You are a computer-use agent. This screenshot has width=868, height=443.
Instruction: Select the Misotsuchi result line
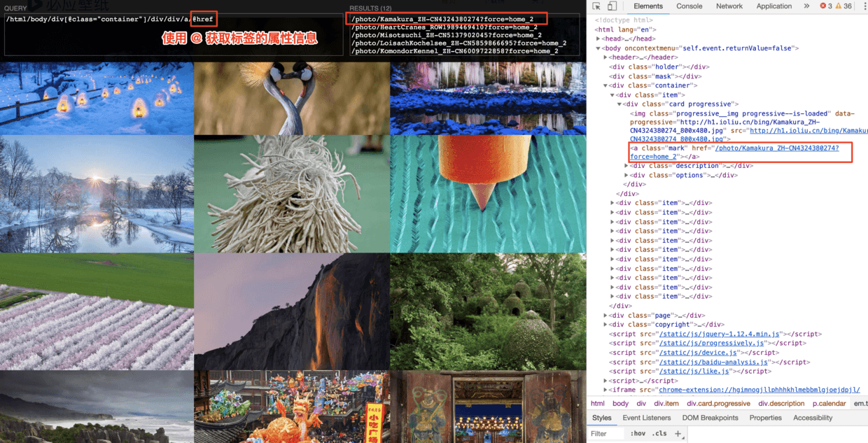pyautogui.click(x=447, y=35)
